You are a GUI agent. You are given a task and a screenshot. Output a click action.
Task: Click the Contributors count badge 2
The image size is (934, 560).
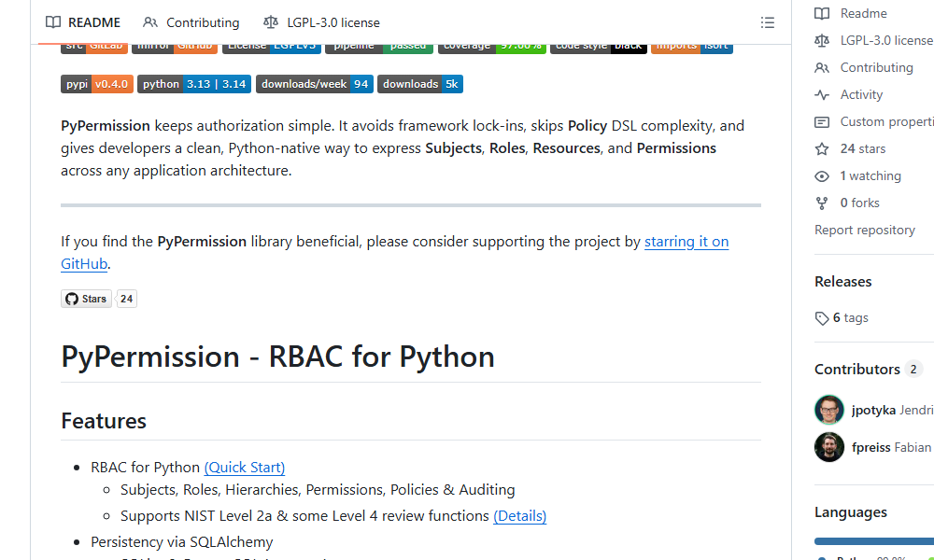913,370
